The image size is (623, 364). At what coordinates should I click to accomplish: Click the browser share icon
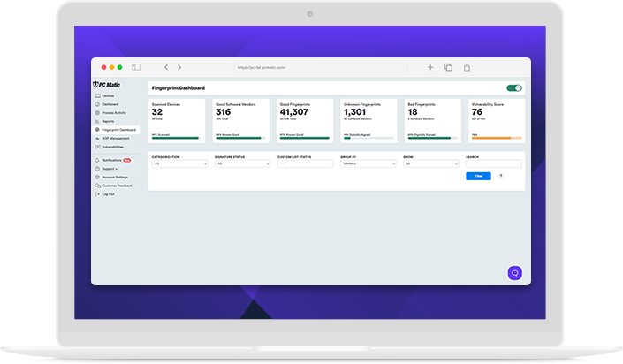tap(467, 67)
